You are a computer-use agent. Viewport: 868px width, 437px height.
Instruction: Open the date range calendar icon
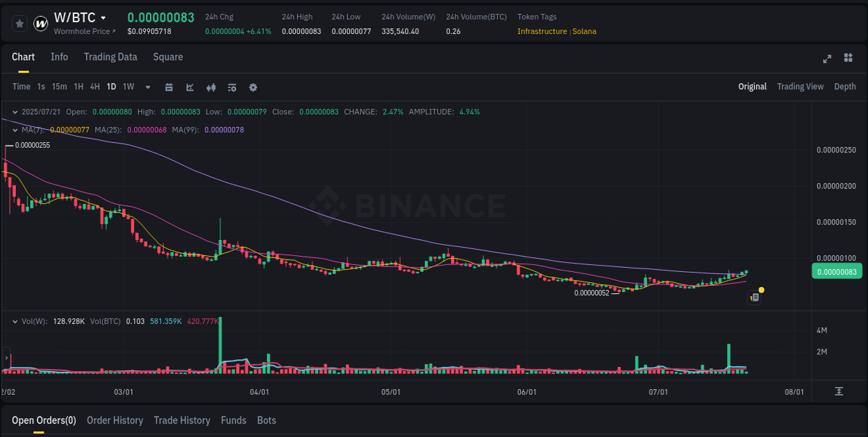(x=169, y=87)
